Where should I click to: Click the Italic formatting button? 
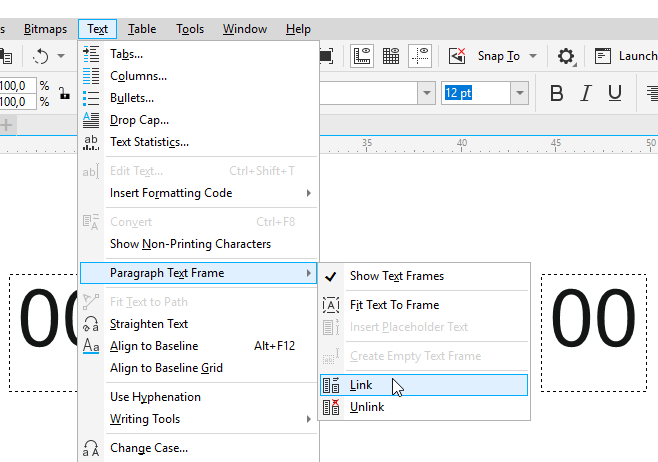(586, 93)
